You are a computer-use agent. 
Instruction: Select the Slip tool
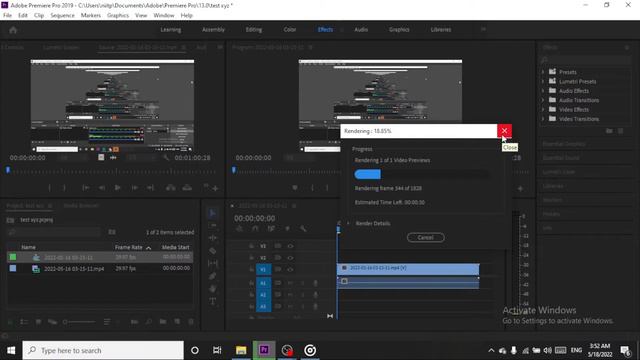[x=213, y=263]
